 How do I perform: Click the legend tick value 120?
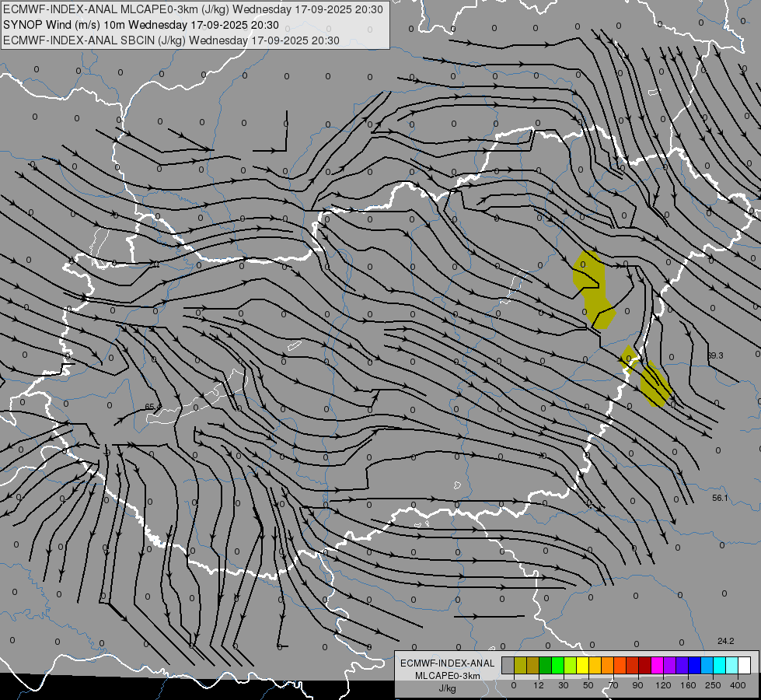[x=664, y=685]
